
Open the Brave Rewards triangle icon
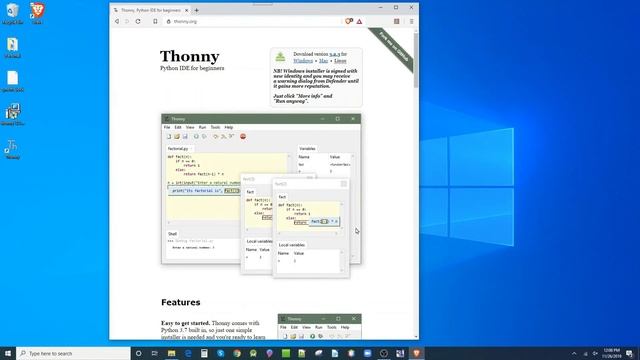tap(359, 21)
